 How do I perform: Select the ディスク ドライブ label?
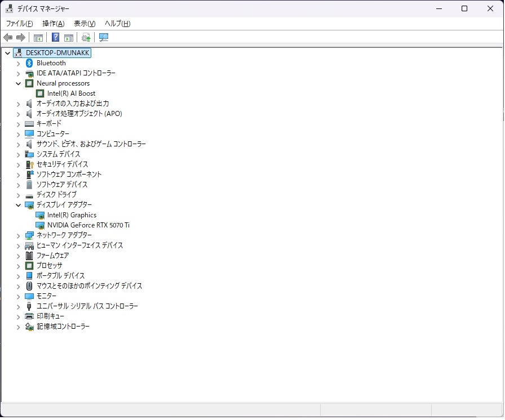[57, 195]
